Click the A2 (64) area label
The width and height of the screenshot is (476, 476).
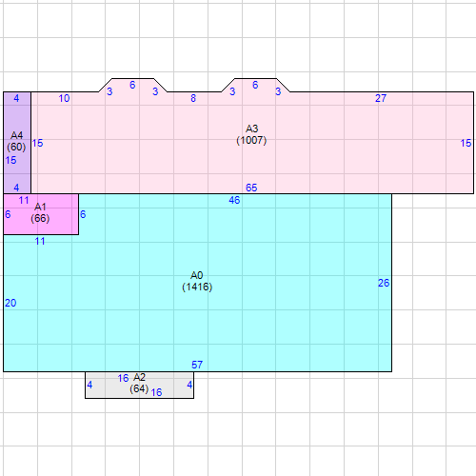139,383
